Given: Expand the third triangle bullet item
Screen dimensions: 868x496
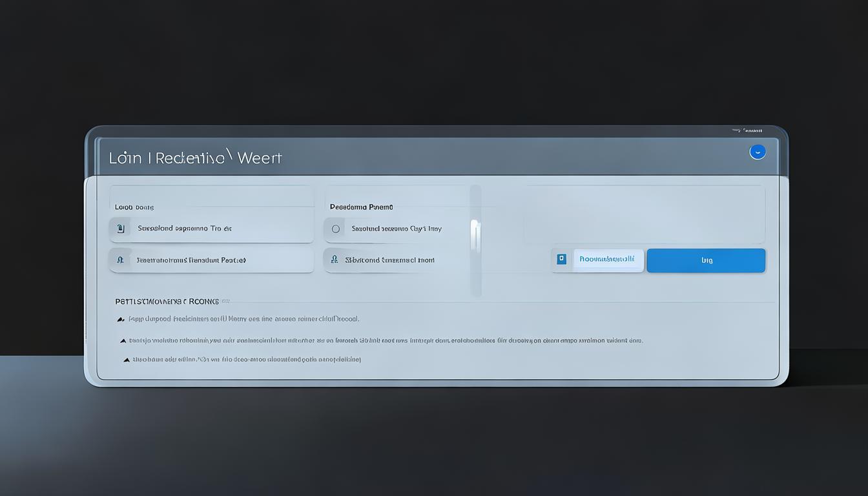Looking at the screenshot, I should (127, 360).
